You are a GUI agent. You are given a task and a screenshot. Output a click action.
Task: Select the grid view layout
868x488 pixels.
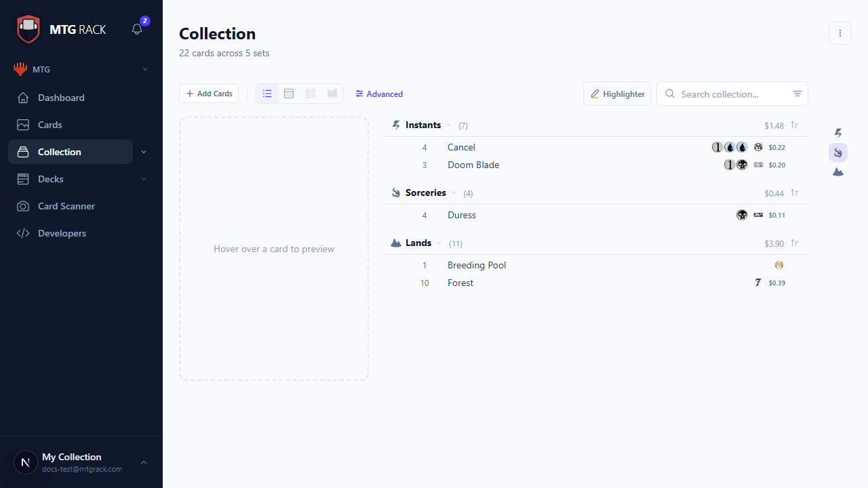(x=311, y=94)
